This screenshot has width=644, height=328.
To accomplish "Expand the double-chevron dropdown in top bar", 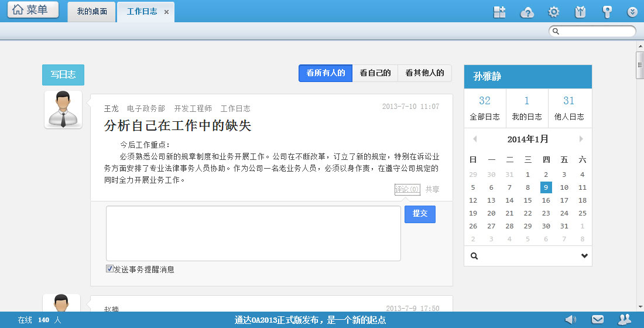I will click(x=632, y=12).
